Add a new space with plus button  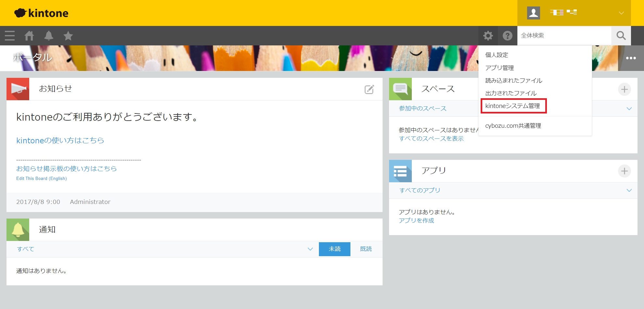(x=624, y=89)
